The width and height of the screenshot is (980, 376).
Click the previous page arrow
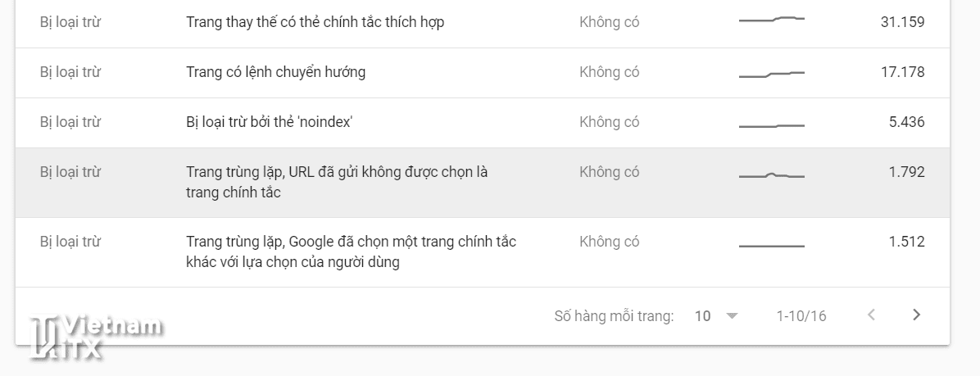[871, 315]
